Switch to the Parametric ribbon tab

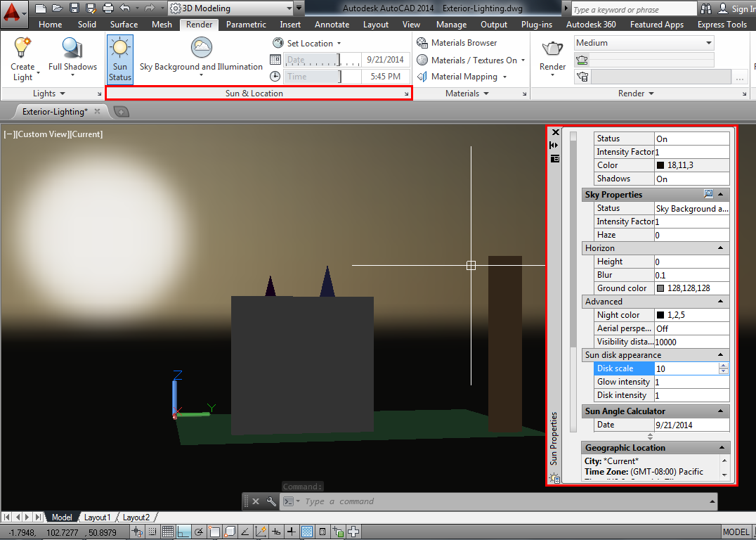[x=246, y=24]
